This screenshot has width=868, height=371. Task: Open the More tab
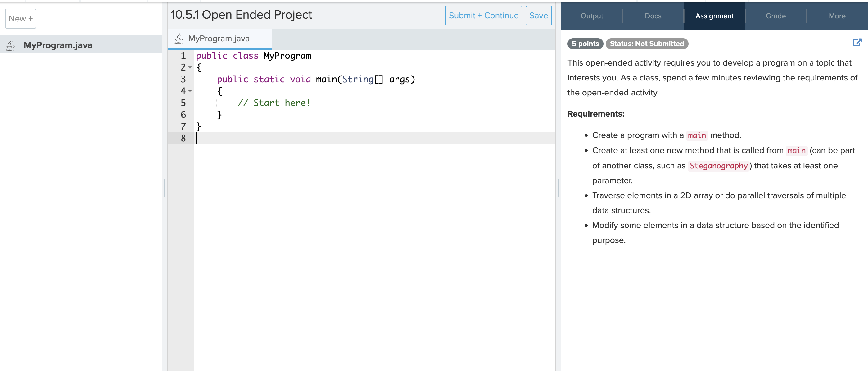click(837, 16)
